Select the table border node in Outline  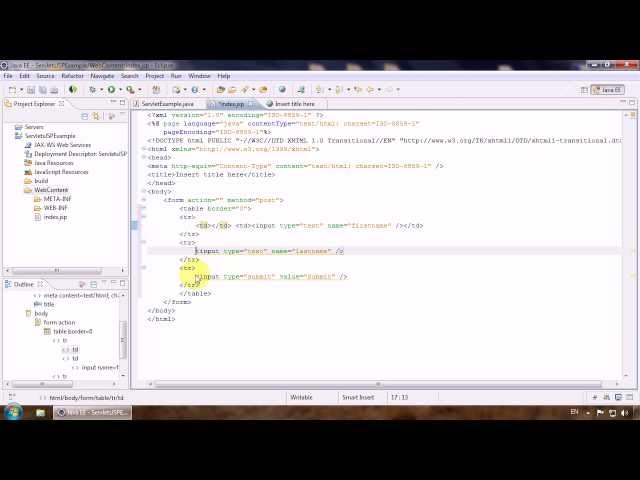[73, 331]
